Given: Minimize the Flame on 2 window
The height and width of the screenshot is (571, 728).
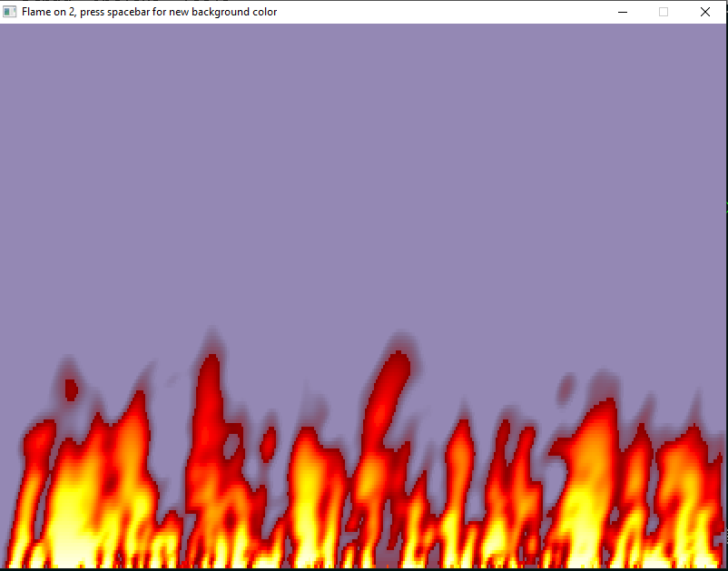Looking at the screenshot, I should [x=623, y=12].
